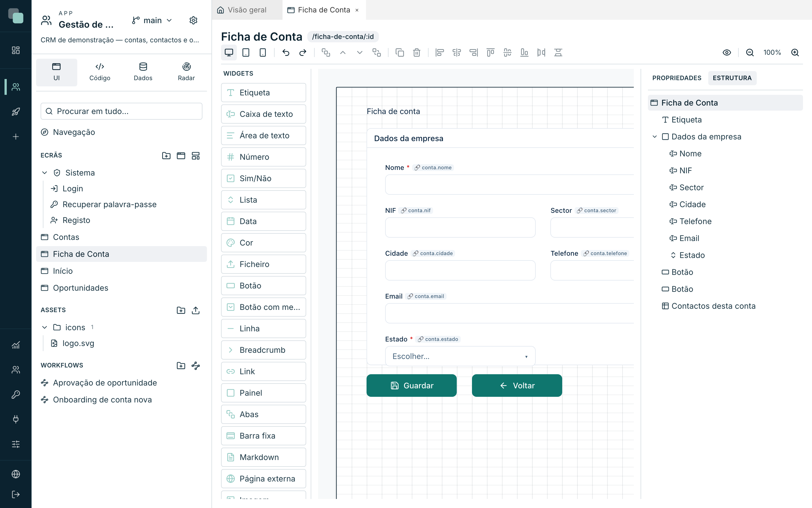Viewport: 812px width, 508px height.
Task: Close the Ficha de Conta tab
Action: [357, 10]
